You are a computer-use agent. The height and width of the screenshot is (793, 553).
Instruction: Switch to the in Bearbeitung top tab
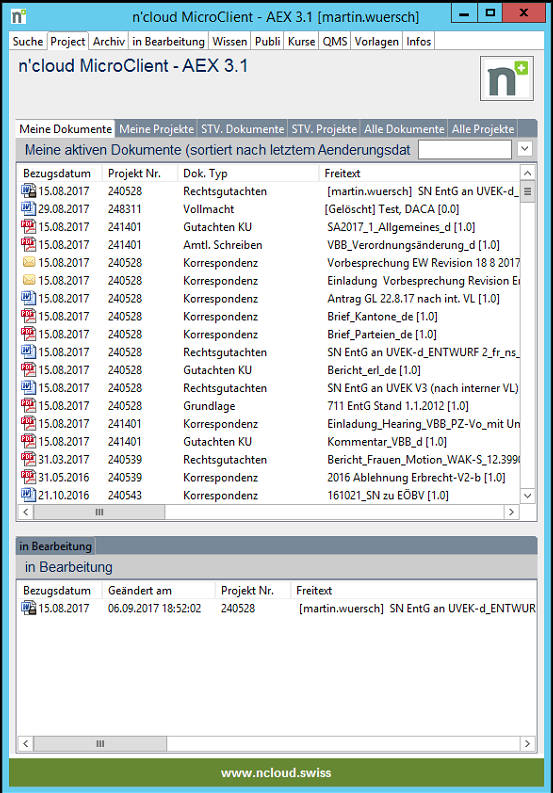tap(168, 41)
